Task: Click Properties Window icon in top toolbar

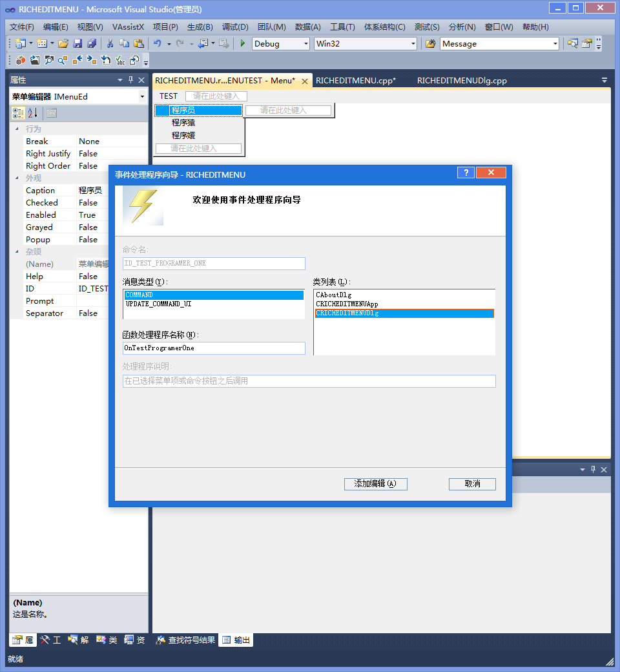Action: point(587,43)
